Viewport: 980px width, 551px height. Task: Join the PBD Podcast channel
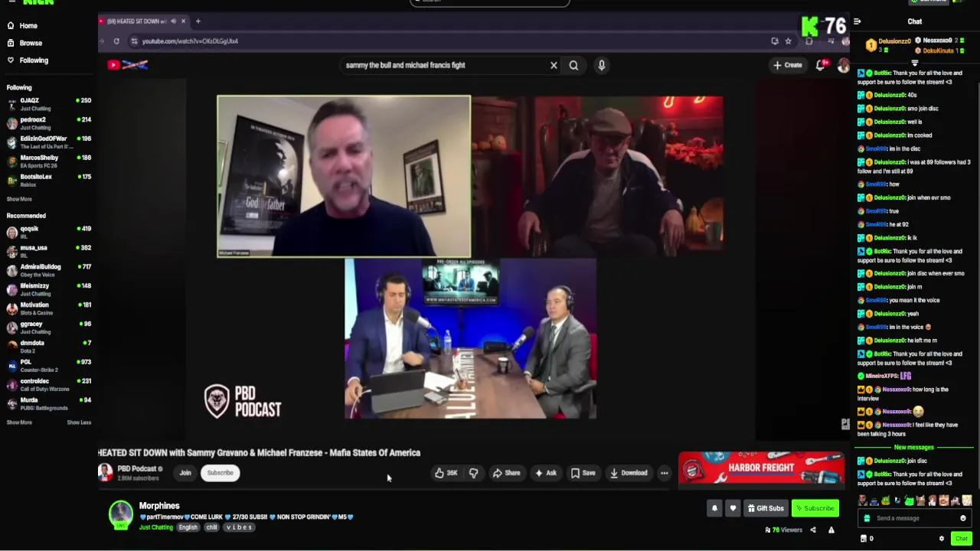(x=185, y=473)
